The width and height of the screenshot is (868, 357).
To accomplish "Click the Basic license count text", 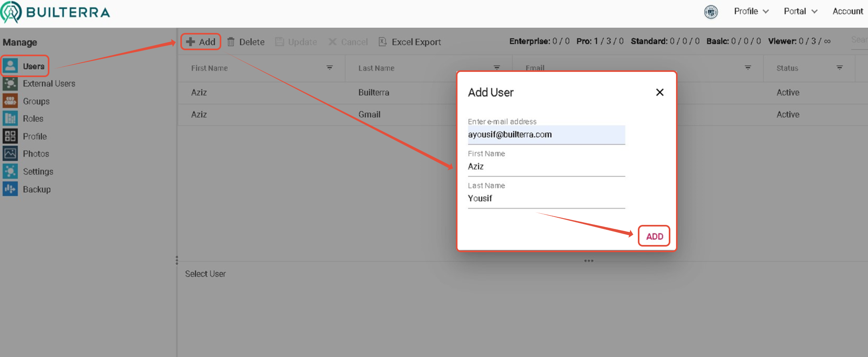I will [733, 41].
